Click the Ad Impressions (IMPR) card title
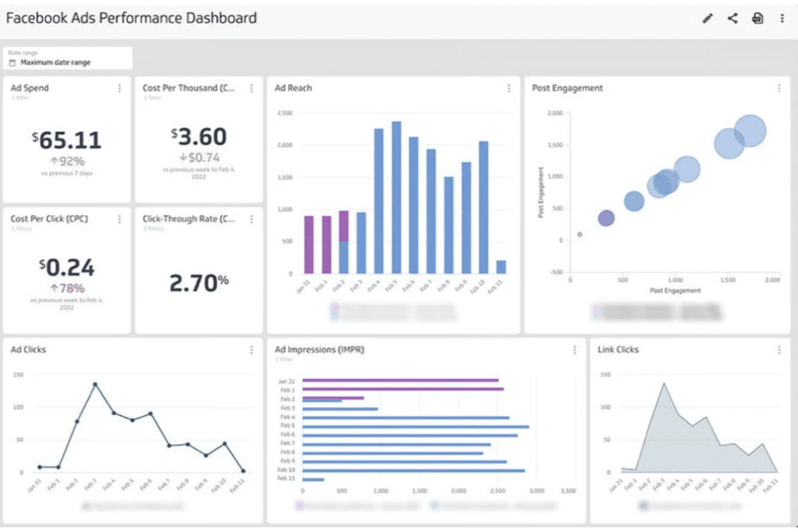This screenshot has width=798, height=532. coord(320,349)
